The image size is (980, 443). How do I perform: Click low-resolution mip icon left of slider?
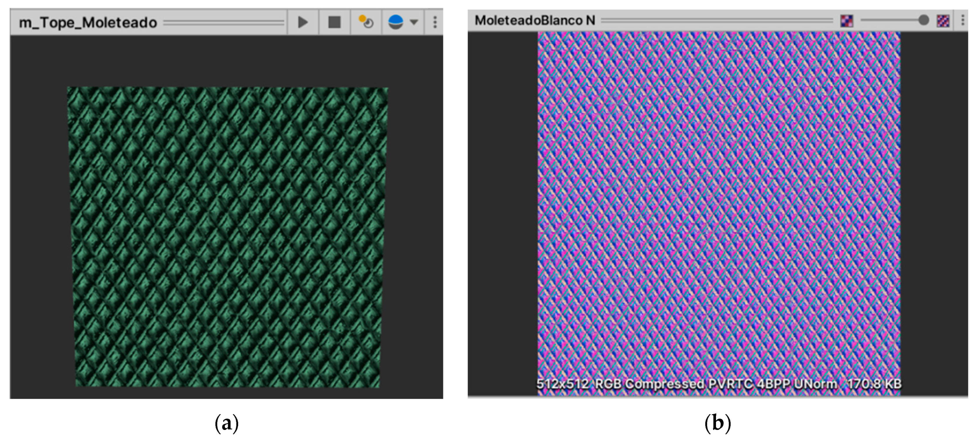[846, 21]
